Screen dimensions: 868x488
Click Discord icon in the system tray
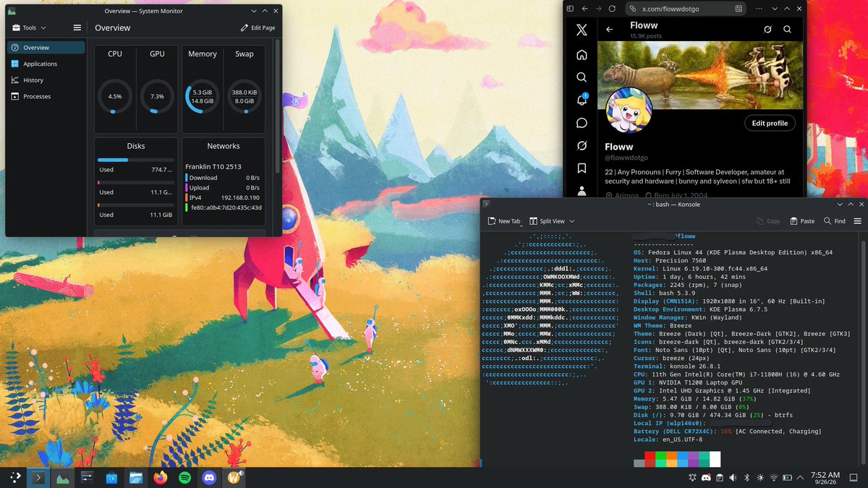(x=705, y=478)
